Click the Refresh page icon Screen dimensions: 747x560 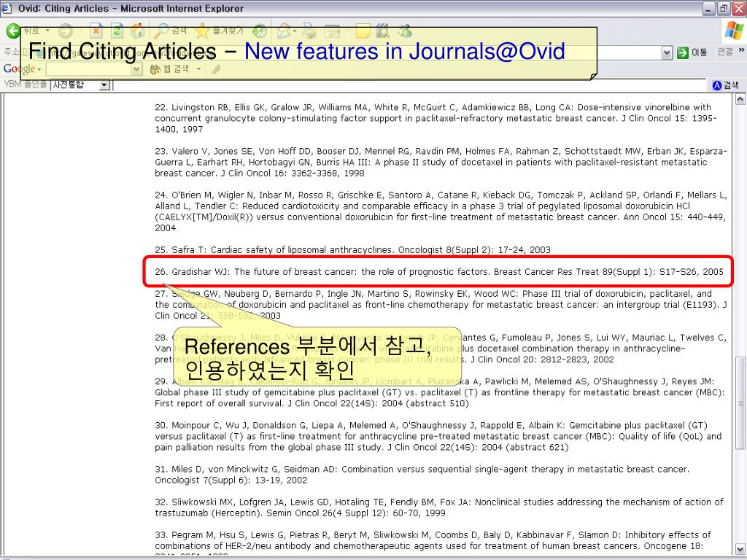click(x=117, y=31)
